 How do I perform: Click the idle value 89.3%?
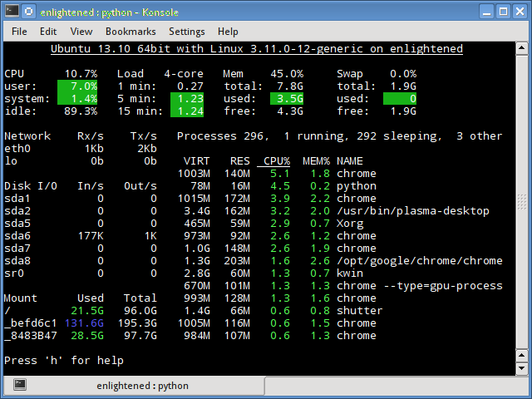(81, 111)
